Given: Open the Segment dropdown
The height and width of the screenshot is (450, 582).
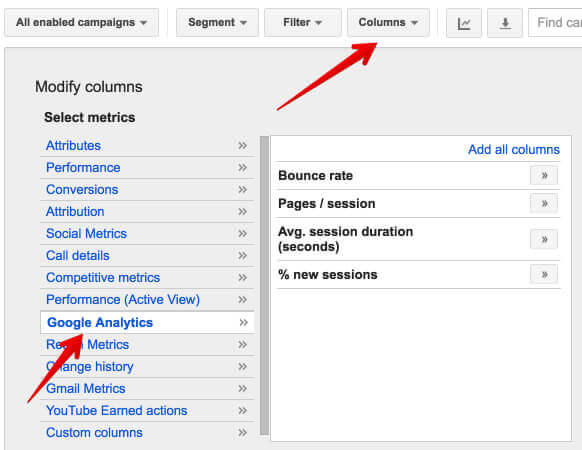Looking at the screenshot, I should 217,23.
